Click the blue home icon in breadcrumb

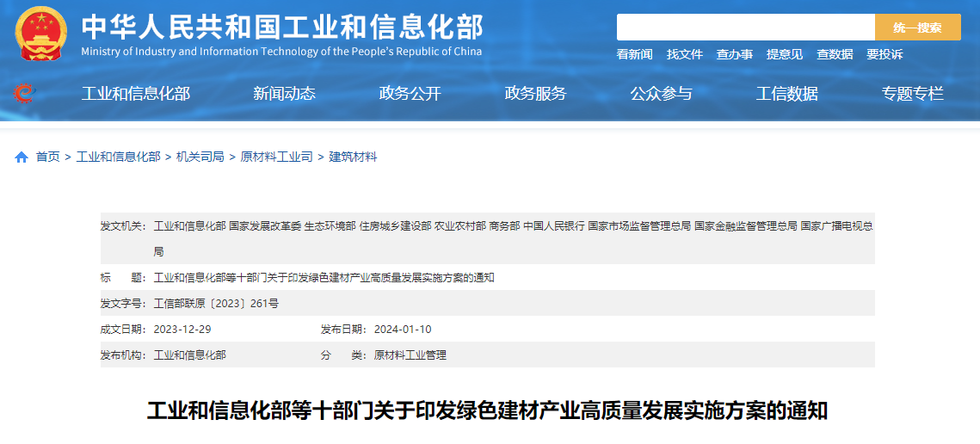(22, 157)
